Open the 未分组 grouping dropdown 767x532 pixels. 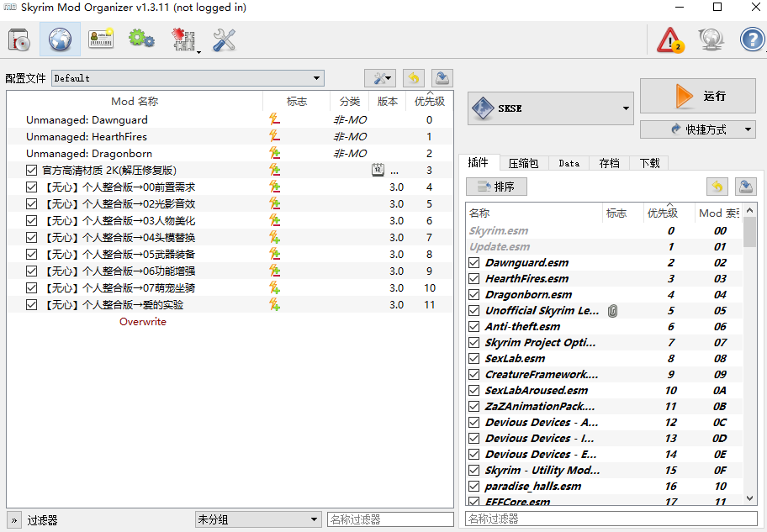point(258,519)
